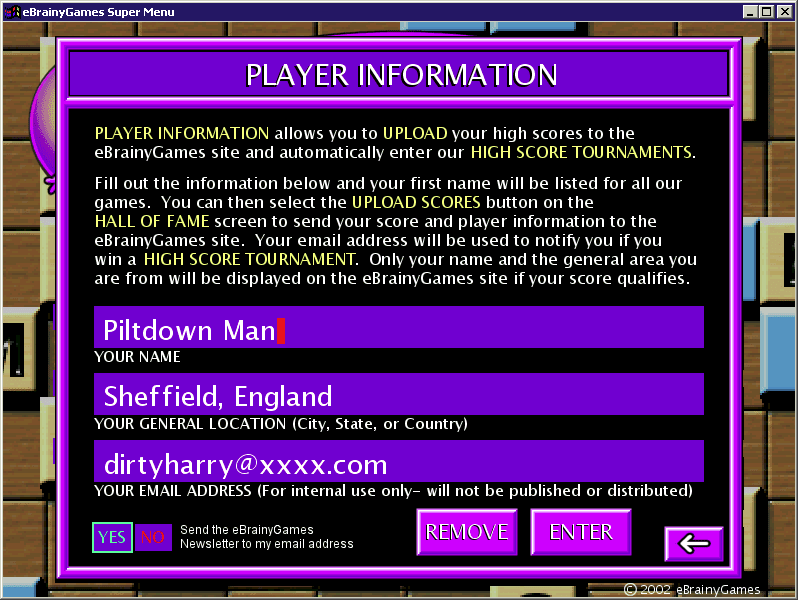Click the yellow UPLOAD SCORES text

click(x=416, y=203)
